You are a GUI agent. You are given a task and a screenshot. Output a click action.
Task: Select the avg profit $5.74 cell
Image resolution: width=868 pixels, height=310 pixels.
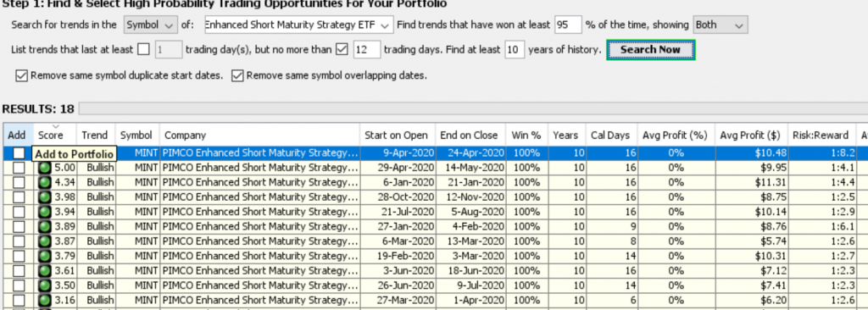[x=751, y=241]
